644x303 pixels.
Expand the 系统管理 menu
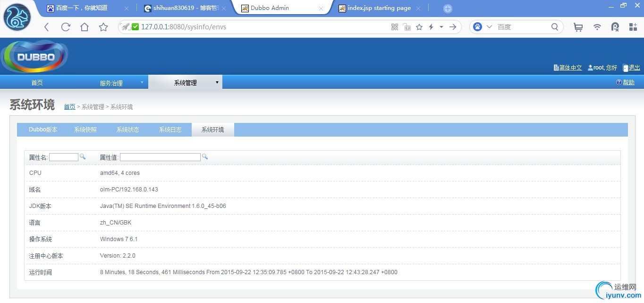(x=185, y=82)
